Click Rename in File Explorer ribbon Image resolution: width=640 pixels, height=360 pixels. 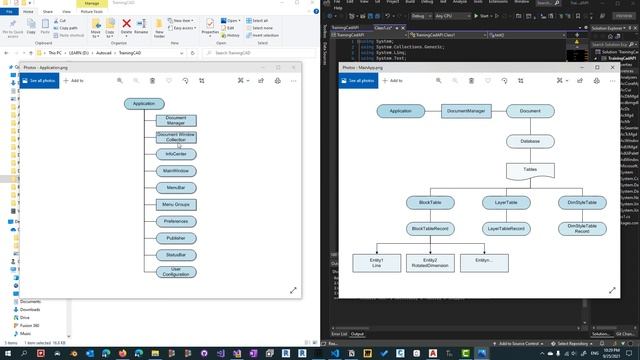pos(141,27)
